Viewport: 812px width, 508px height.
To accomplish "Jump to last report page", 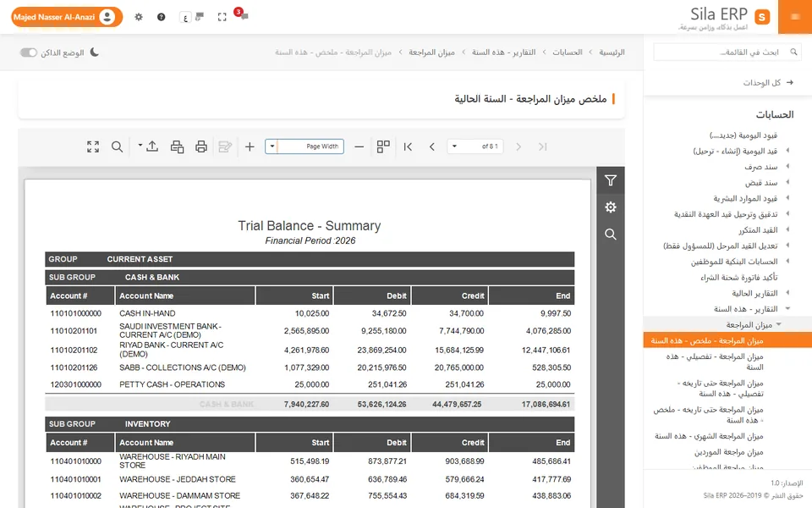I will pos(543,146).
